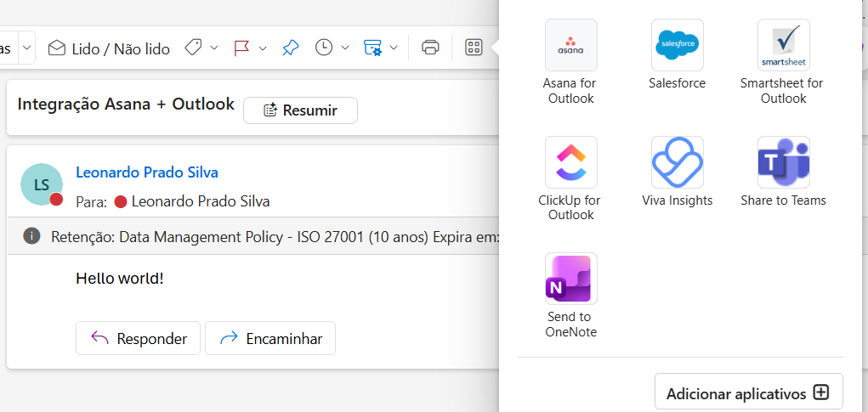The width and height of the screenshot is (868, 412).
Task: Launch the Salesforce add-in
Action: pos(677,46)
